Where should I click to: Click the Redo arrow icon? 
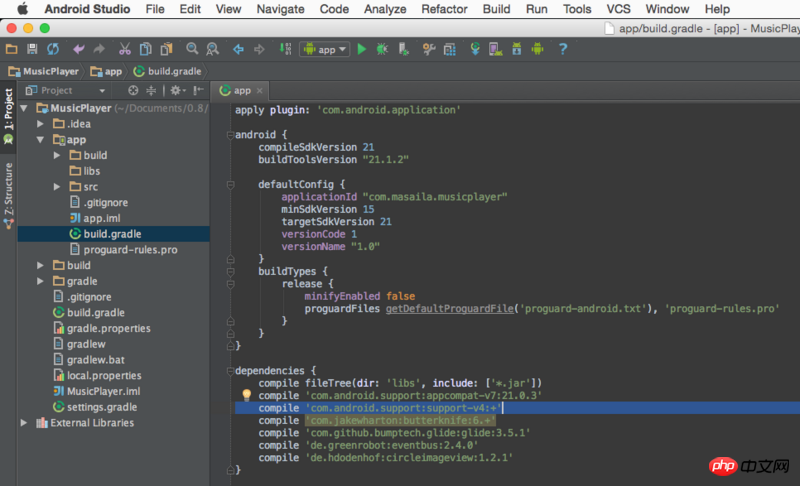point(99,49)
